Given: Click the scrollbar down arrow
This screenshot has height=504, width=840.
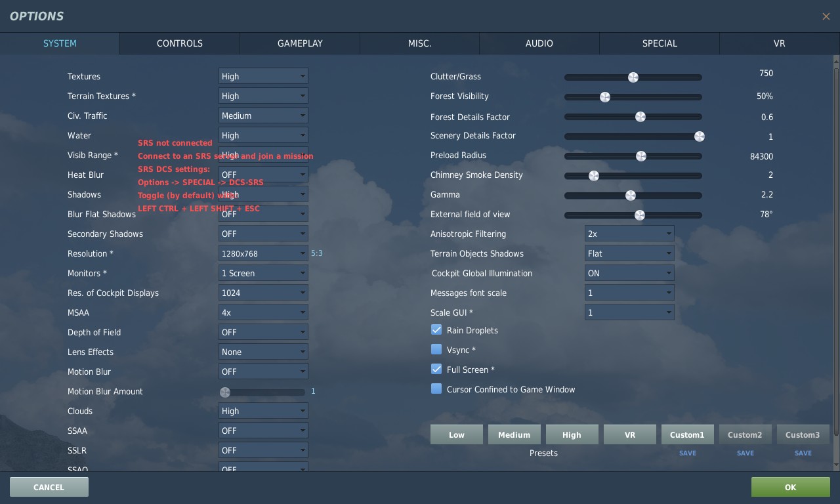Looking at the screenshot, I should (836, 466).
